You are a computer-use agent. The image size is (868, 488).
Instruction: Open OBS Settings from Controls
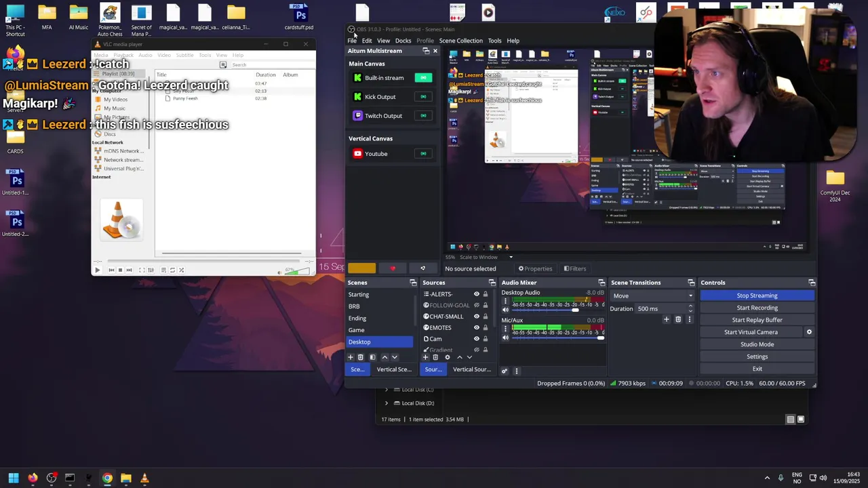point(757,357)
